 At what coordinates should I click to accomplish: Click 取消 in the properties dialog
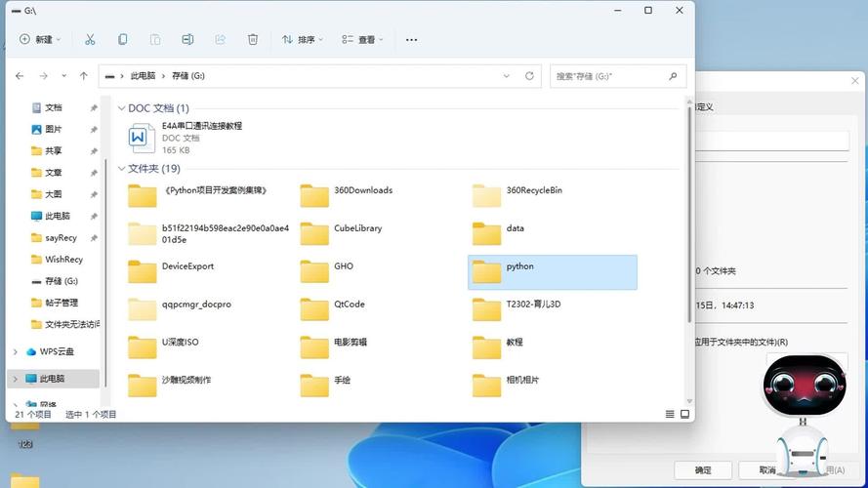[766, 470]
